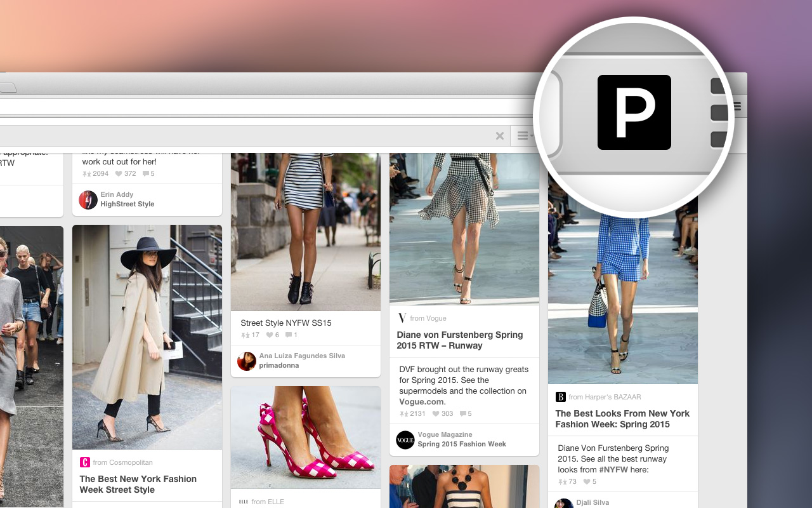Screen dimensions: 812x508
Task: Open the checkered sheer dress runway photo
Action: (x=464, y=229)
